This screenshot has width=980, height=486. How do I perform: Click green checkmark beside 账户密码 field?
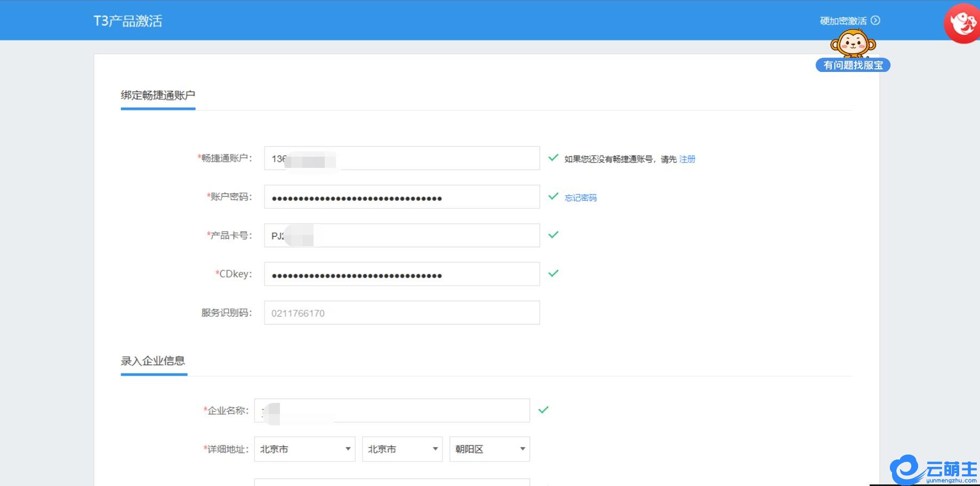(553, 197)
